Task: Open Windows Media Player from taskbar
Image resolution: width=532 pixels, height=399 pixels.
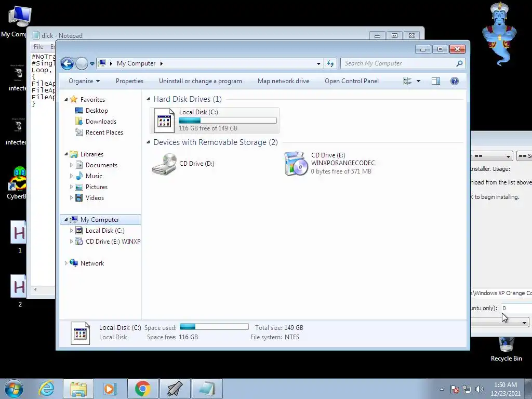Action: (110, 389)
